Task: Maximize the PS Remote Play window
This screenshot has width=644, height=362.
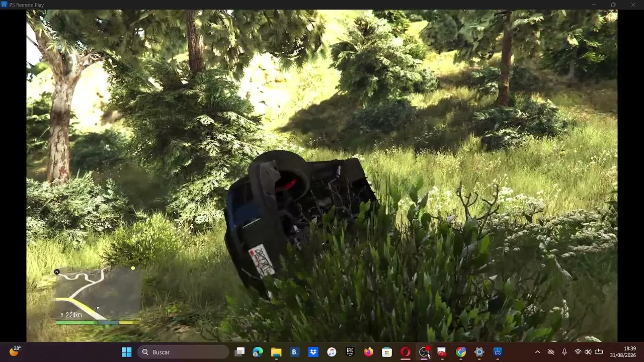Action: click(x=613, y=5)
